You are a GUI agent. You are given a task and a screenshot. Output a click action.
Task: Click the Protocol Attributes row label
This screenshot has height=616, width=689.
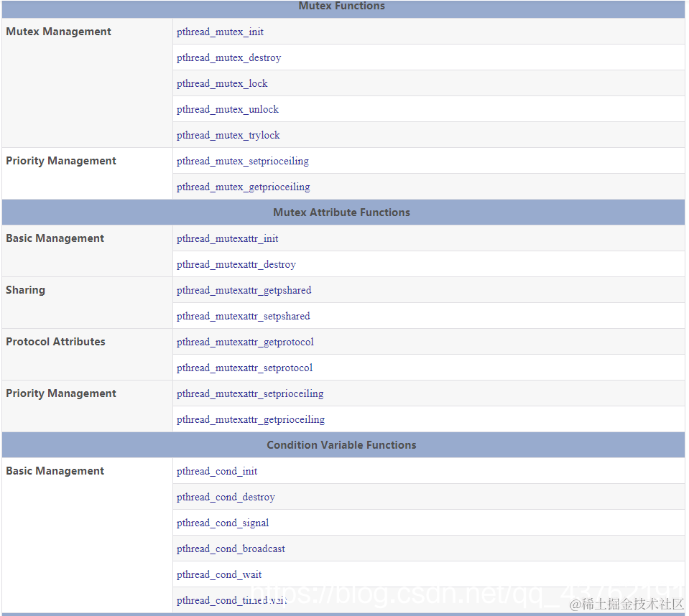[x=55, y=342]
